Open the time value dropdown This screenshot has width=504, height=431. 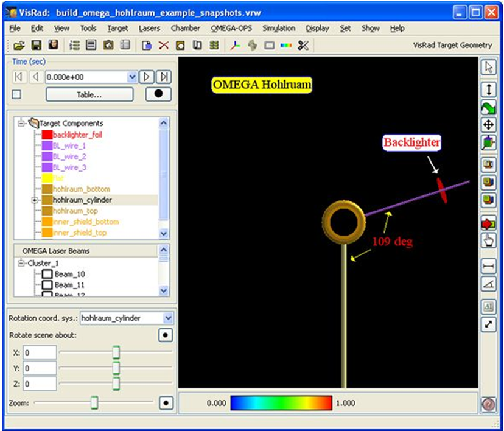[132, 77]
